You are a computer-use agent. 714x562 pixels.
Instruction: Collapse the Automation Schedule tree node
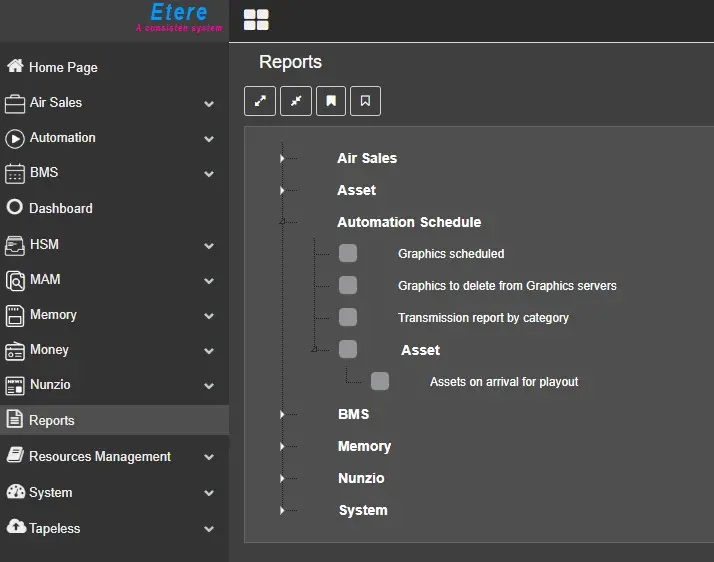[x=283, y=222]
